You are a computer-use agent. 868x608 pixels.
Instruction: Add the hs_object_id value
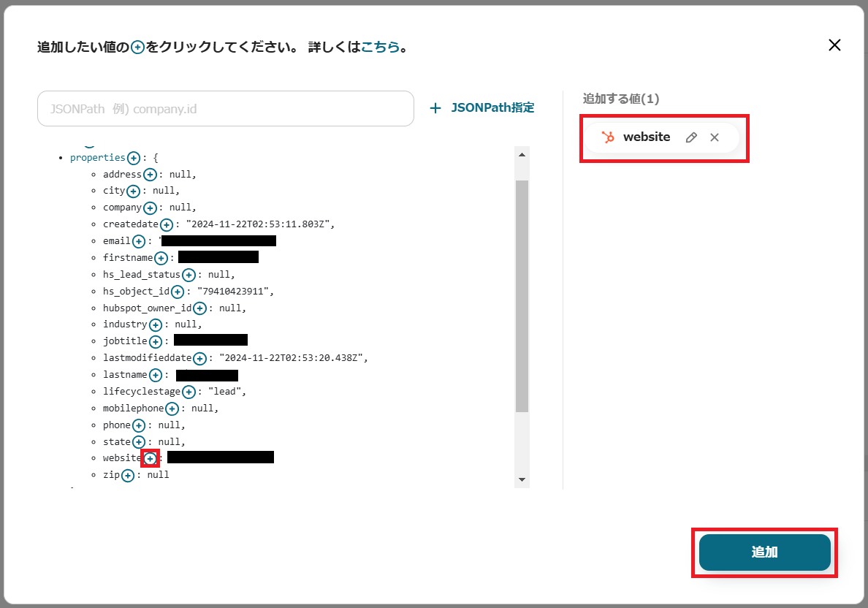[x=178, y=292]
